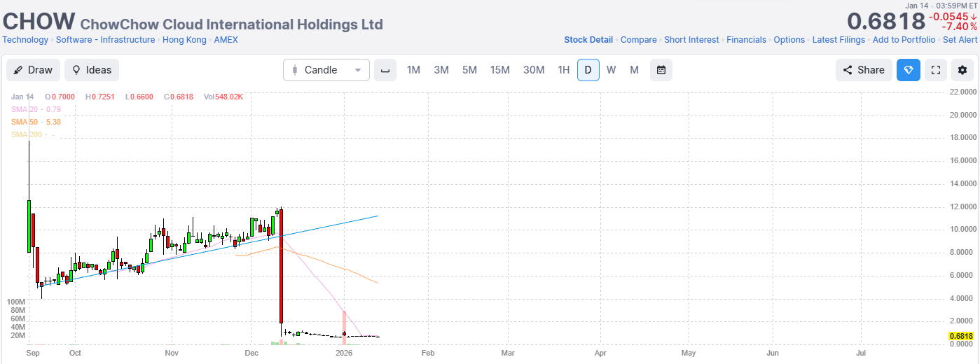Select the 15M interval

[x=499, y=70]
